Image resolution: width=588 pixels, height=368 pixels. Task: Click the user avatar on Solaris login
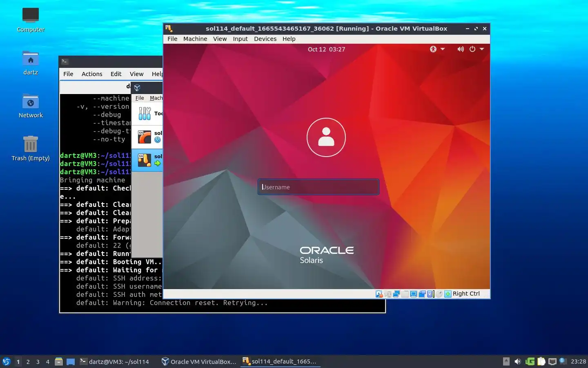pyautogui.click(x=326, y=137)
